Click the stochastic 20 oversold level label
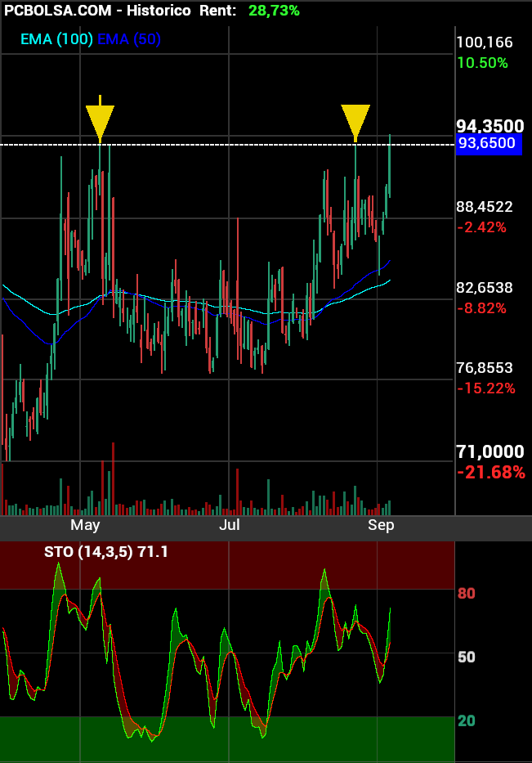532x763 pixels. 466,720
